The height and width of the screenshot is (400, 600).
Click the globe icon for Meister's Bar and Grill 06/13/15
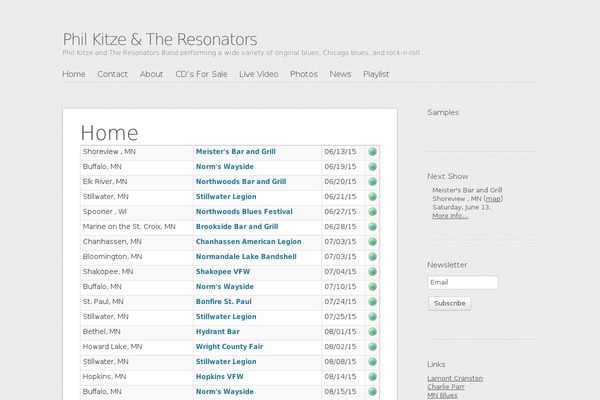click(372, 152)
